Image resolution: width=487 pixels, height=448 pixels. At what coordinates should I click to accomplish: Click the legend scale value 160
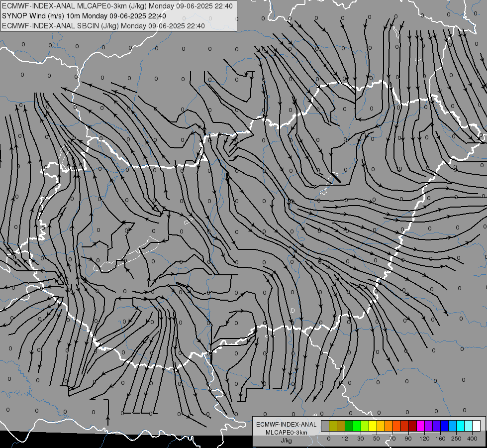[x=440, y=439]
